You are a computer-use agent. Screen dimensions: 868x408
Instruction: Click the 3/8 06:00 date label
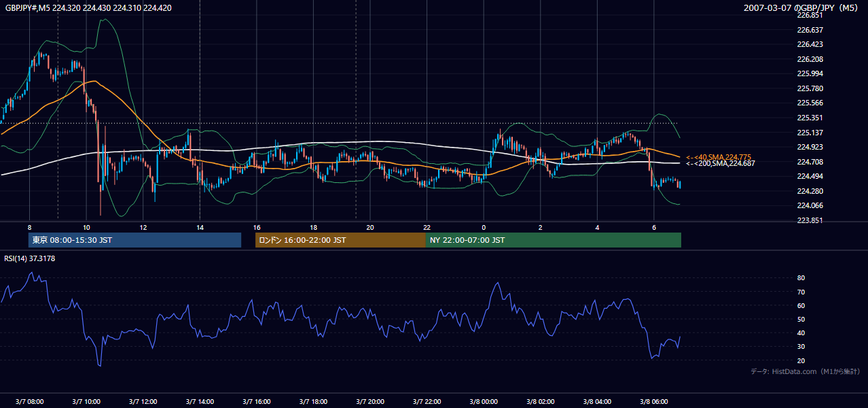[654, 402]
